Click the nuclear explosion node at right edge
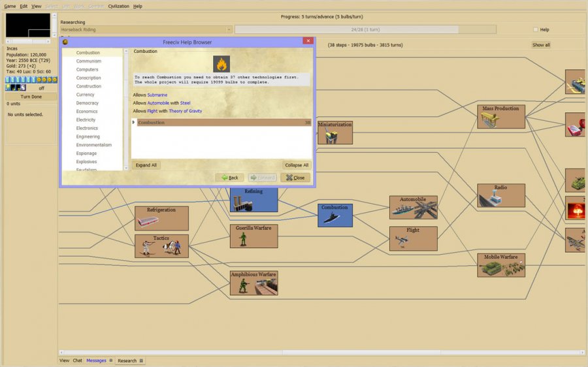Image resolution: width=588 pixels, height=367 pixels. 576,208
